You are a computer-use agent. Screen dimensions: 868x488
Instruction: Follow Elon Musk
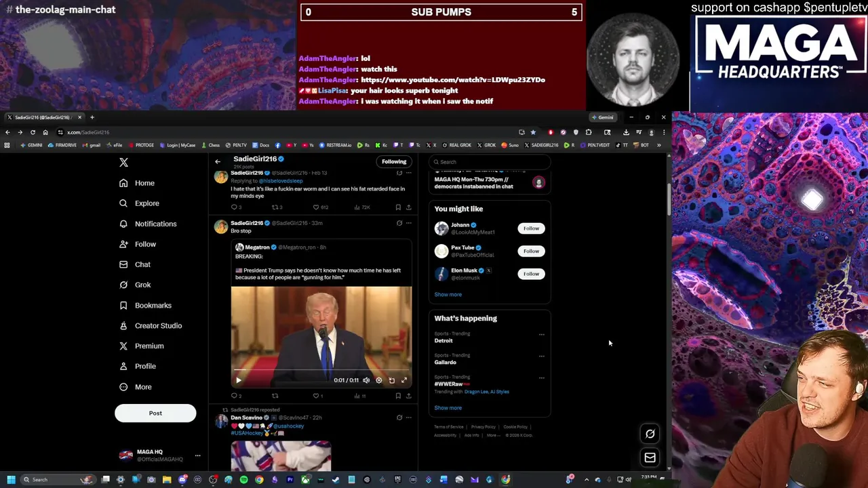[x=531, y=274]
